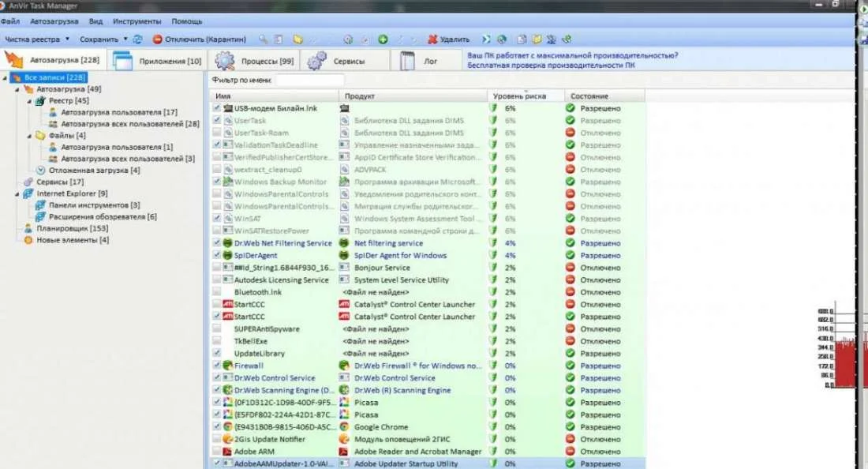Click the 2Gis Update Notifier icon
The width and height of the screenshot is (868, 469).
[227, 439]
